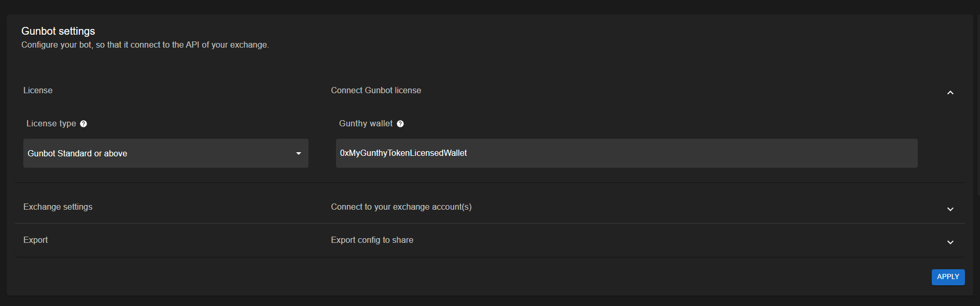980x306 pixels.
Task: Collapse the License section with the up chevron
Action: coord(950,93)
